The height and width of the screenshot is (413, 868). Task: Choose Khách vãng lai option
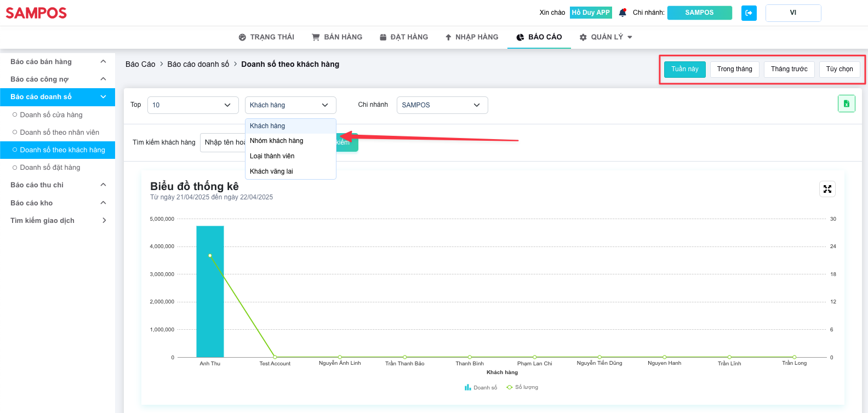tap(290, 171)
